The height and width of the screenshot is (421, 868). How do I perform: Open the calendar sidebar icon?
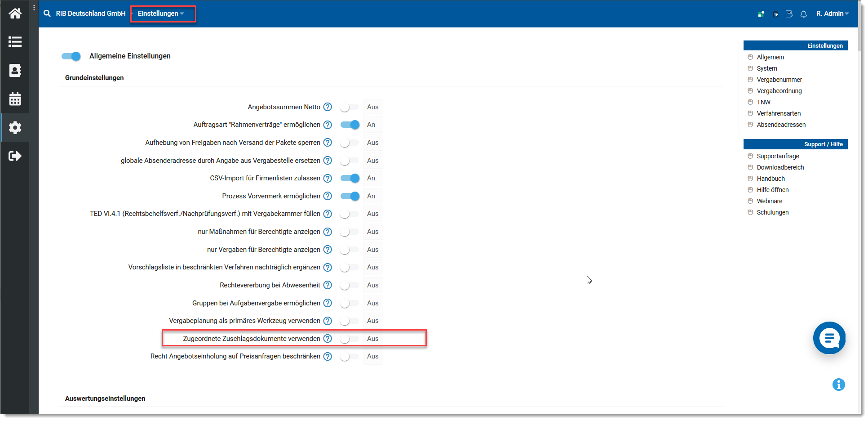[x=15, y=99]
